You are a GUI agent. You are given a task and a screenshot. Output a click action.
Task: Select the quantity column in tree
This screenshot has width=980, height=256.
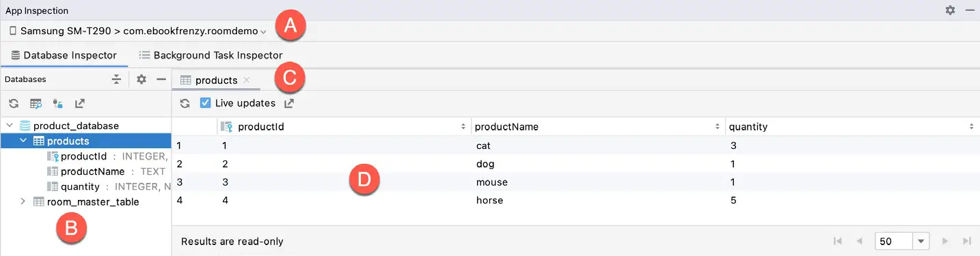coord(80,186)
